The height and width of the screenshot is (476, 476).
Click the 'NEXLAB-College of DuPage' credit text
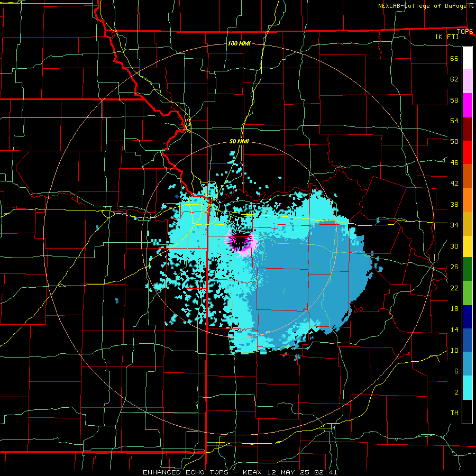tap(423, 6)
